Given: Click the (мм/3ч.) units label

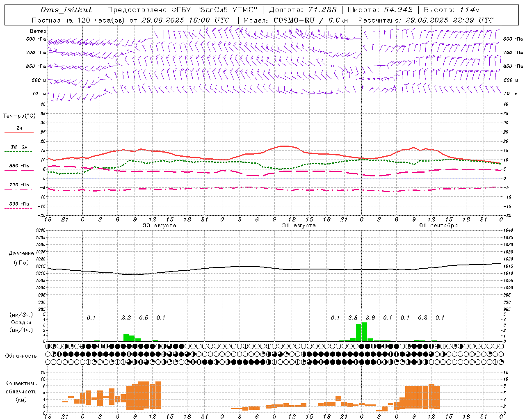Looking at the screenshot, I should pyautogui.click(x=21, y=315).
